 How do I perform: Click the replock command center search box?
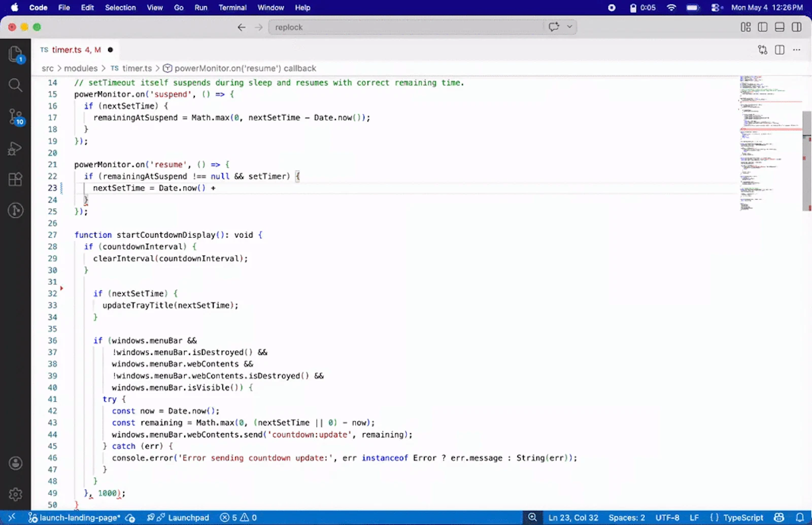click(406, 27)
